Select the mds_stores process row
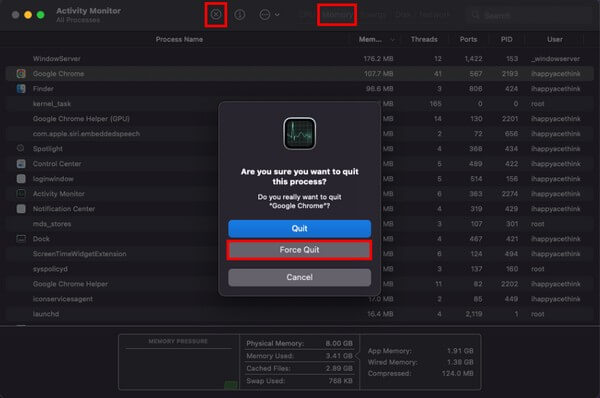The image size is (600, 398). [x=300, y=224]
